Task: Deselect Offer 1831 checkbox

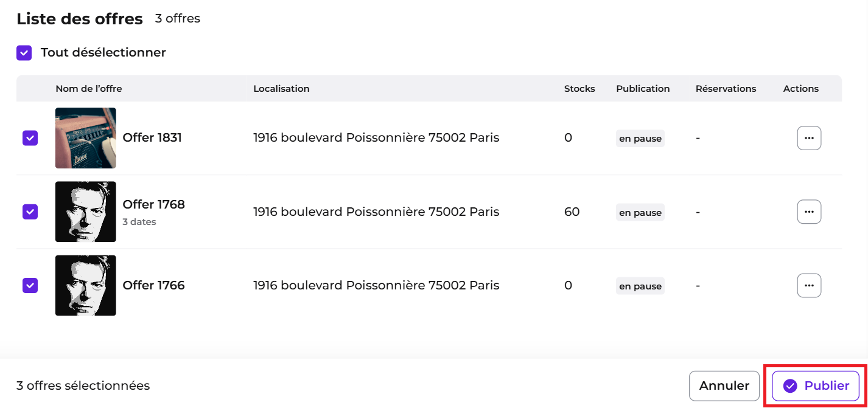Action: pos(30,138)
